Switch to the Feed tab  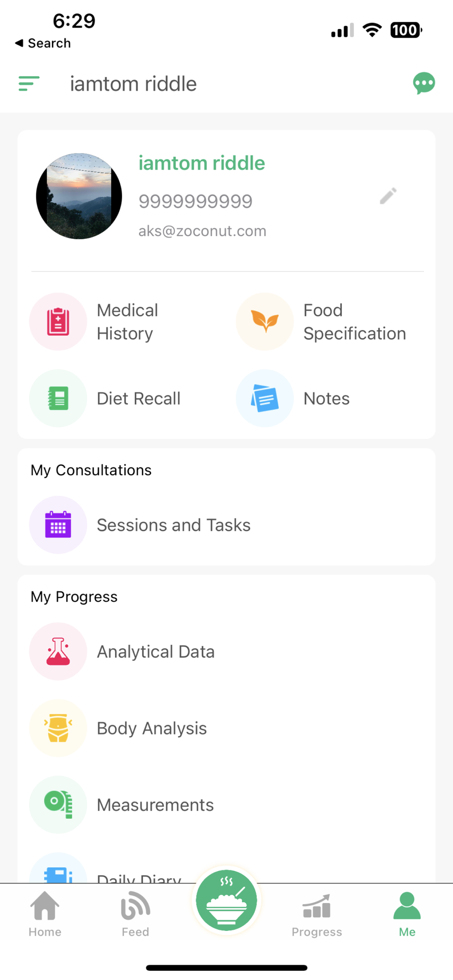pos(135,914)
